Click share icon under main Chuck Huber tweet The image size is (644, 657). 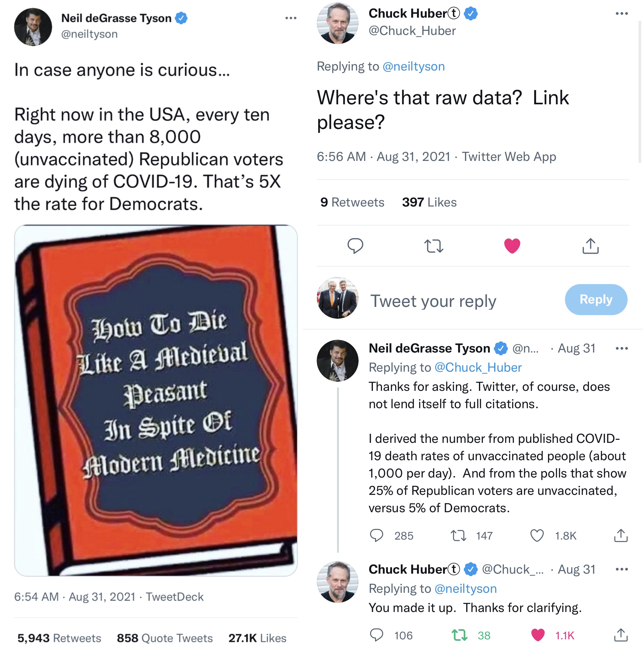(x=591, y=246)
